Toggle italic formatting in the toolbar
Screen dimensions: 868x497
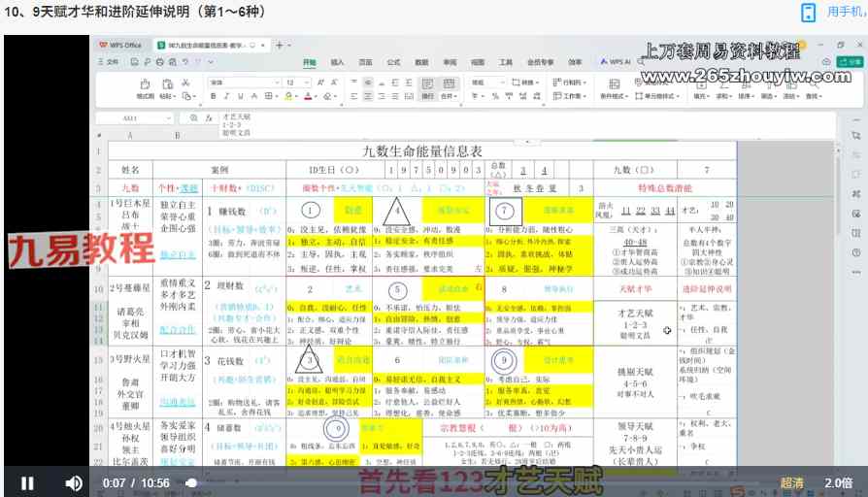tap(225, 97)
